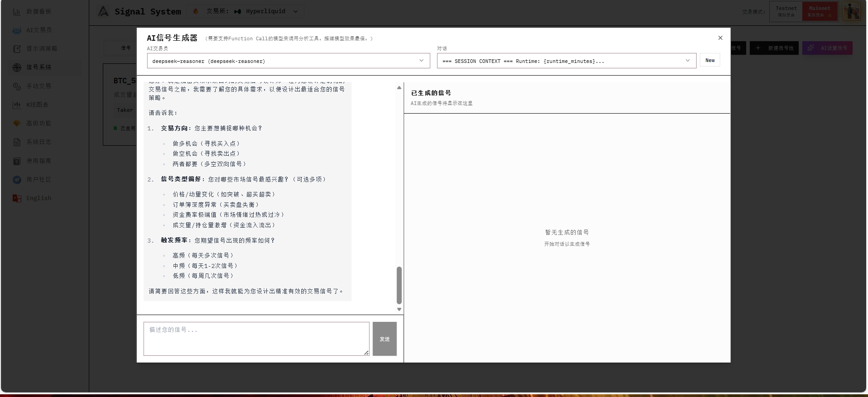
Task: Open the 数据看板 dashboard icon in sidebar
Action: pyautogui.click(x=17, y=12)
